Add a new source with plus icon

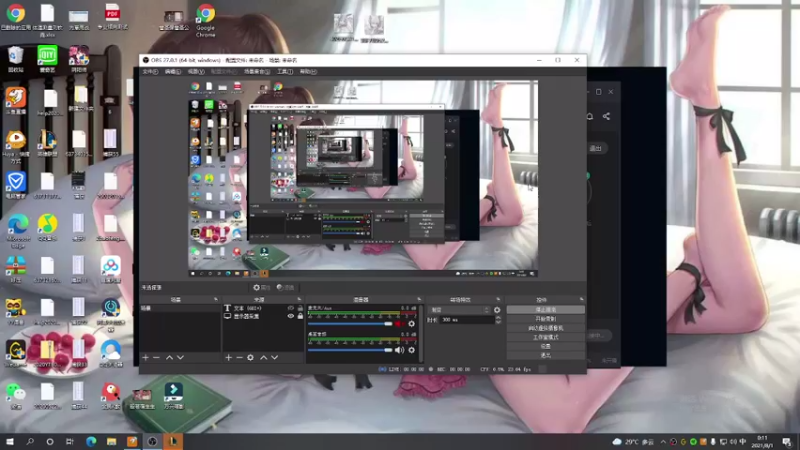(x=229, y=358)
